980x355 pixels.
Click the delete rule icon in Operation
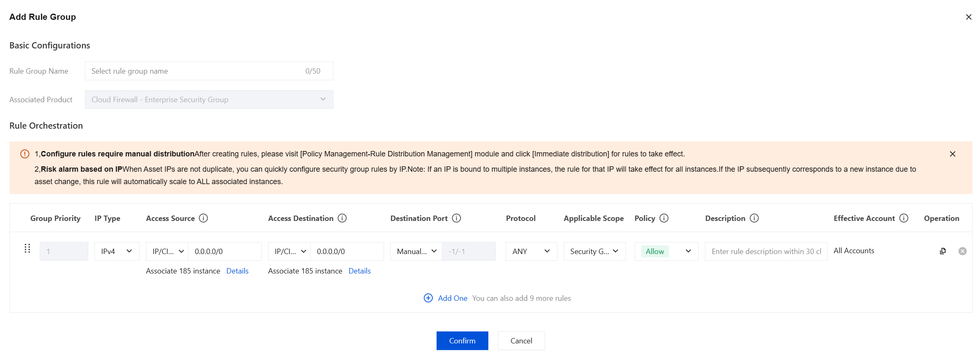point(963,251)
